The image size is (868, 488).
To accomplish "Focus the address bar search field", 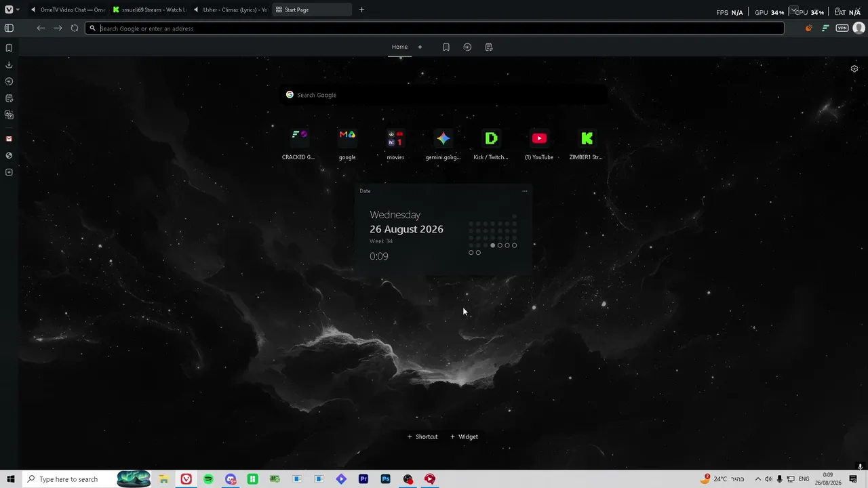I will pos(435,28).
